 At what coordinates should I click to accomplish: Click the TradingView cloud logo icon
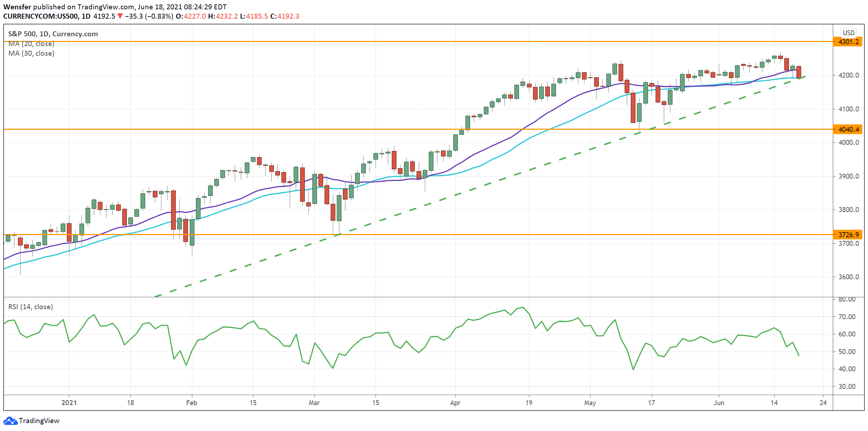pos(10,421)
